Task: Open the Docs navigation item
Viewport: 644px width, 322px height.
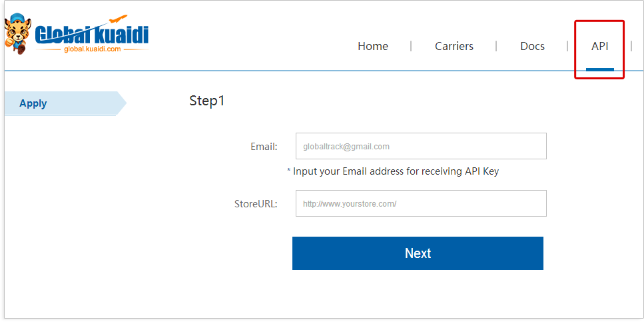Action: coord(533,46)
